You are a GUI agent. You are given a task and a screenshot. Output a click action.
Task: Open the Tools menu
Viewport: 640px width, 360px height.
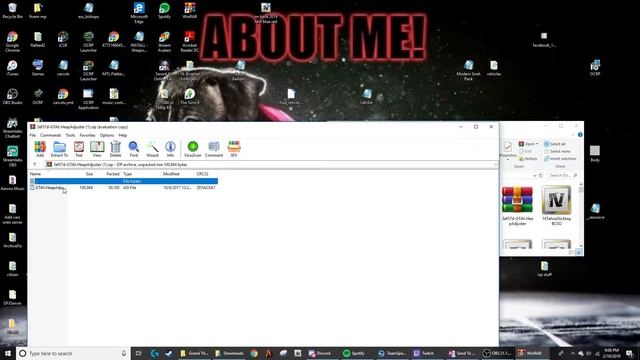coord(70,135)
